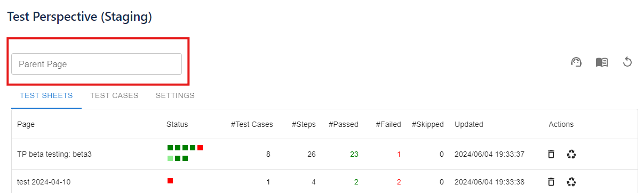Image resolution: width=644 pixels, height=193 pixels.
Task: Delete the test 2024-04-10 sheet
Action: 551,182
